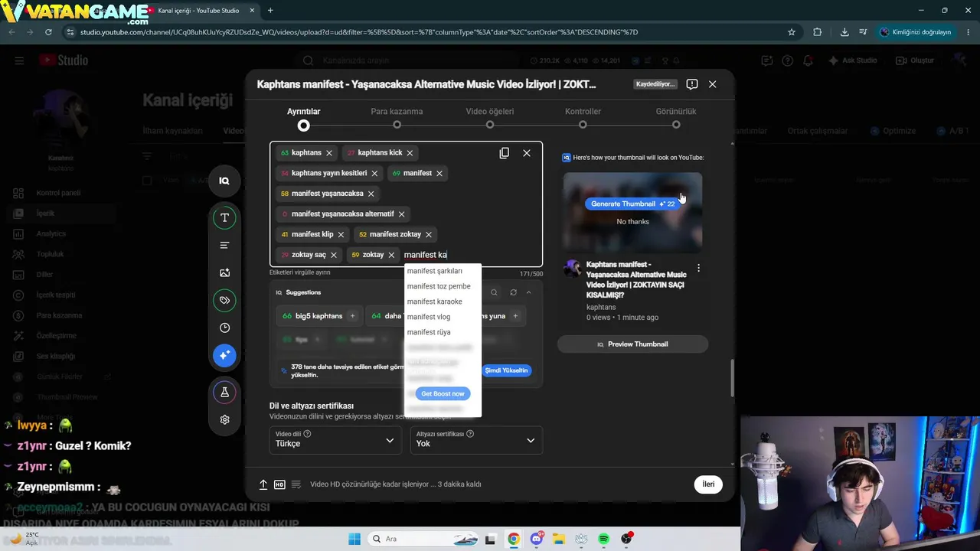
Task: Bookmark this page with the star icon
Action: [792, 32]
